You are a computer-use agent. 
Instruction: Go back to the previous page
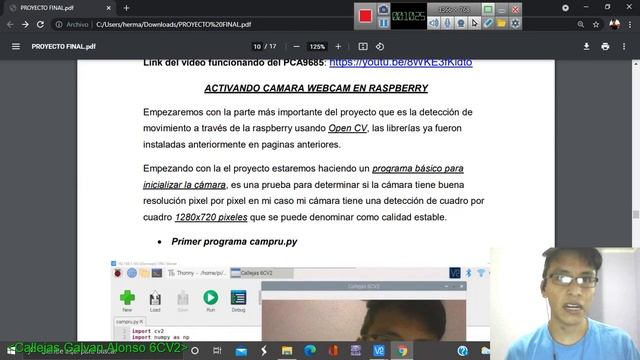(x=10, y=24)
